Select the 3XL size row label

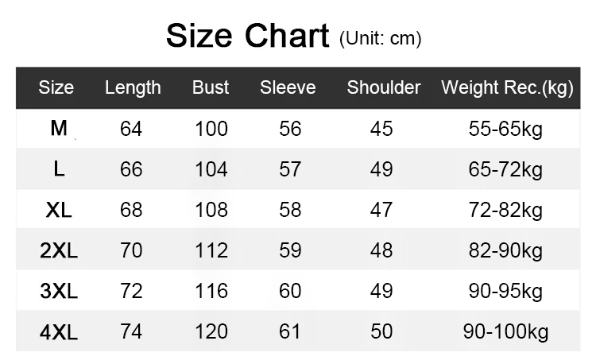pyautogui.click(x=59, y=291)
